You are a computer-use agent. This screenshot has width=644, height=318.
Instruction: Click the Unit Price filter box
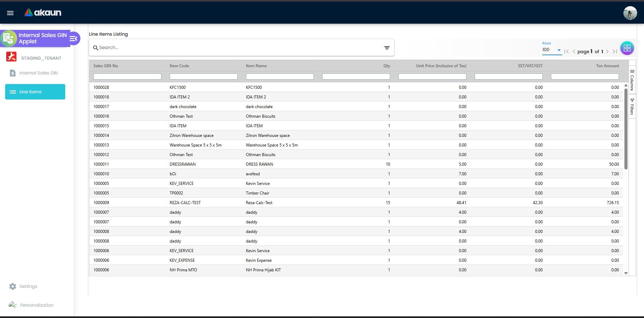[x=432, y=76]
